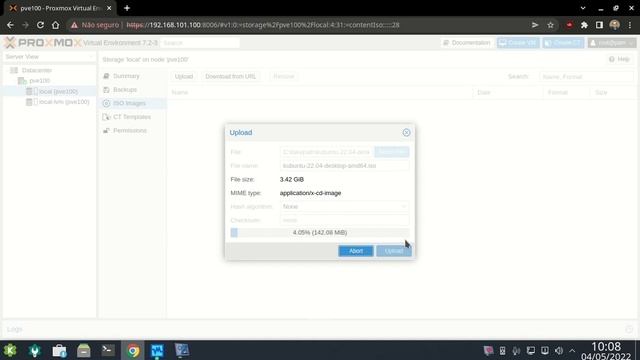Bookmark this page with the star icon
640x360 pixels.
point(550,25)
